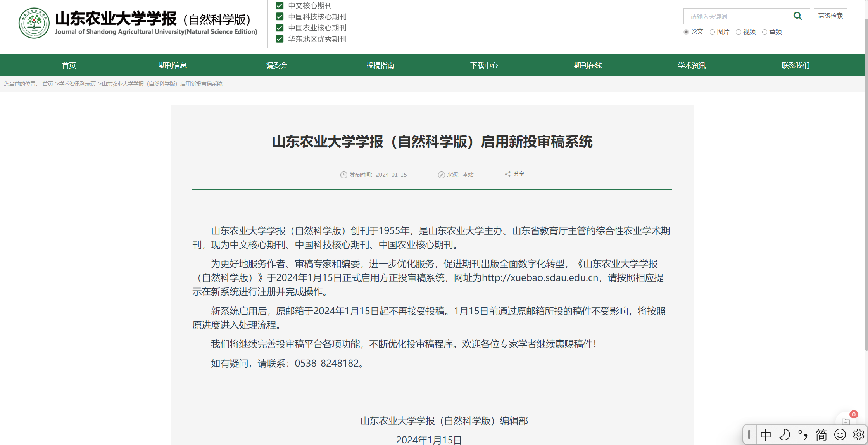Toggle IME half-moon width icon
The image size is (868, 445).
click(x=784, y=435)
